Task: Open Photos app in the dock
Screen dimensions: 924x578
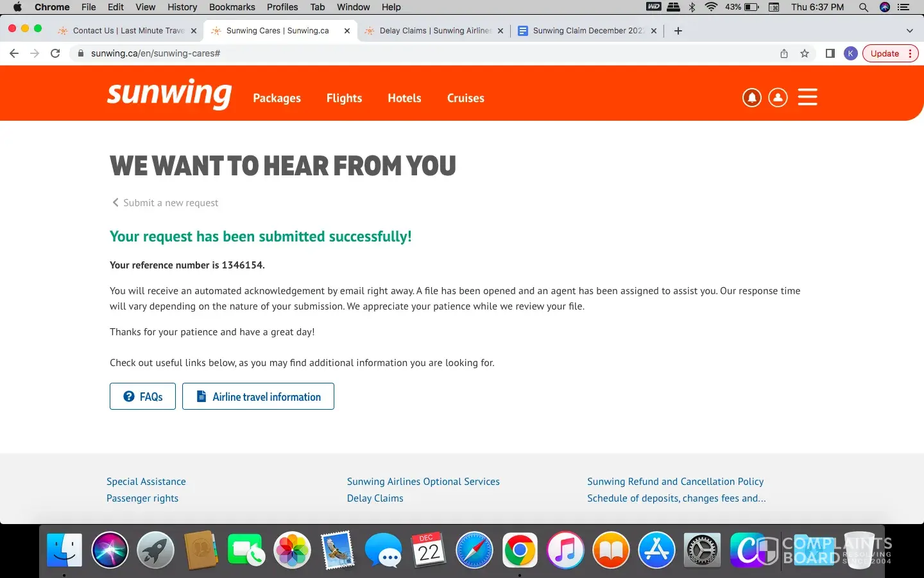Action: 292,550
